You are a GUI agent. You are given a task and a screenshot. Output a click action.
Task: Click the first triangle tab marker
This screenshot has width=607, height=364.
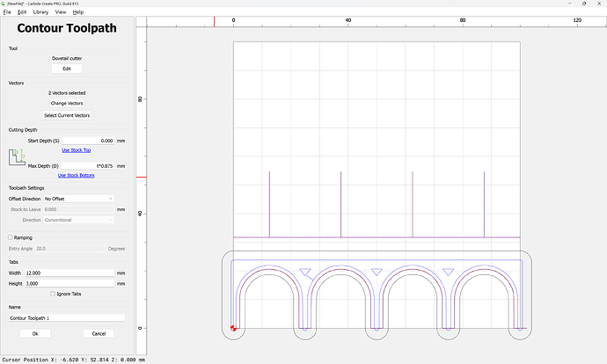pos(305,272)
